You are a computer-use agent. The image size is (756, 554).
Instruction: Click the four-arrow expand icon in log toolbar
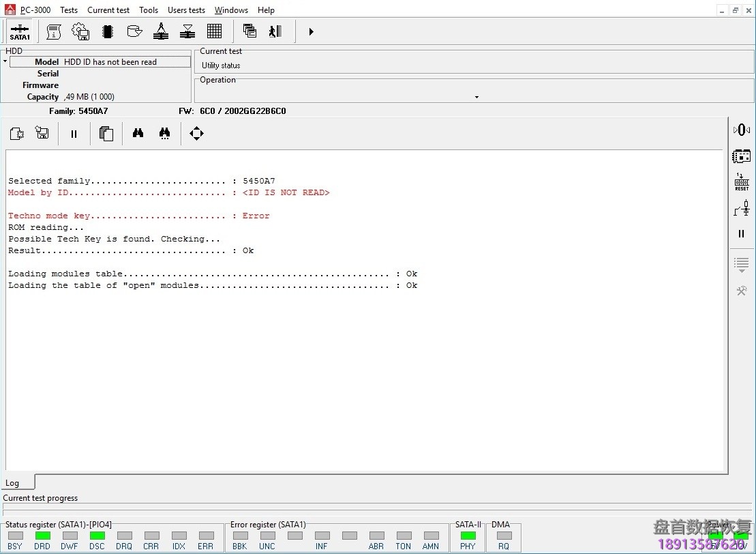(196, 134)
